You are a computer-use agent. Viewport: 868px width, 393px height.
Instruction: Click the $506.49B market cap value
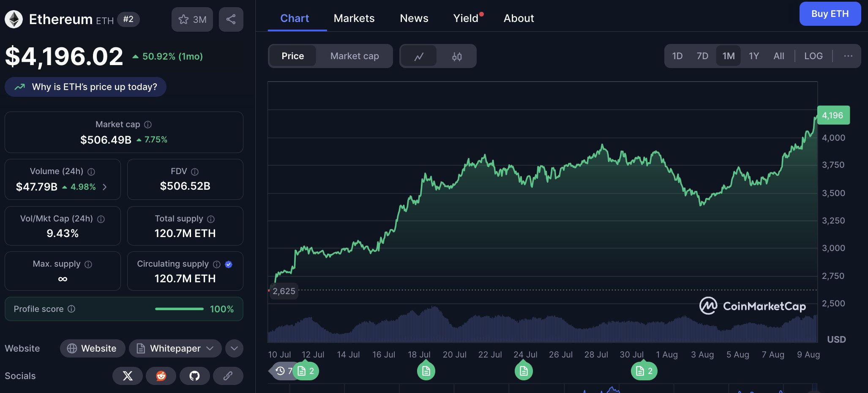(106, 139)
